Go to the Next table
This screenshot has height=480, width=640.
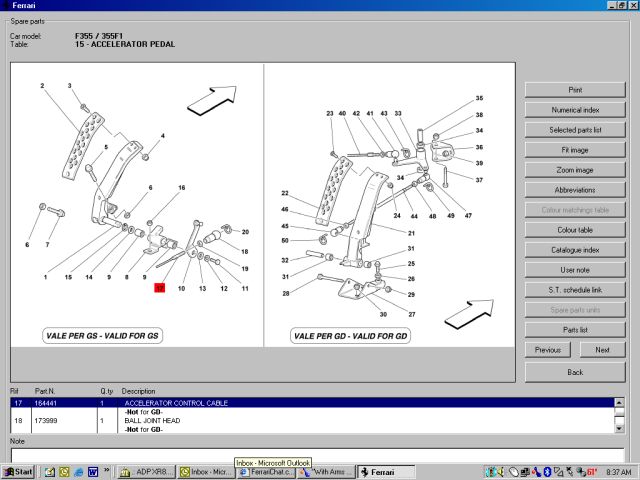[x=602, y=350]
